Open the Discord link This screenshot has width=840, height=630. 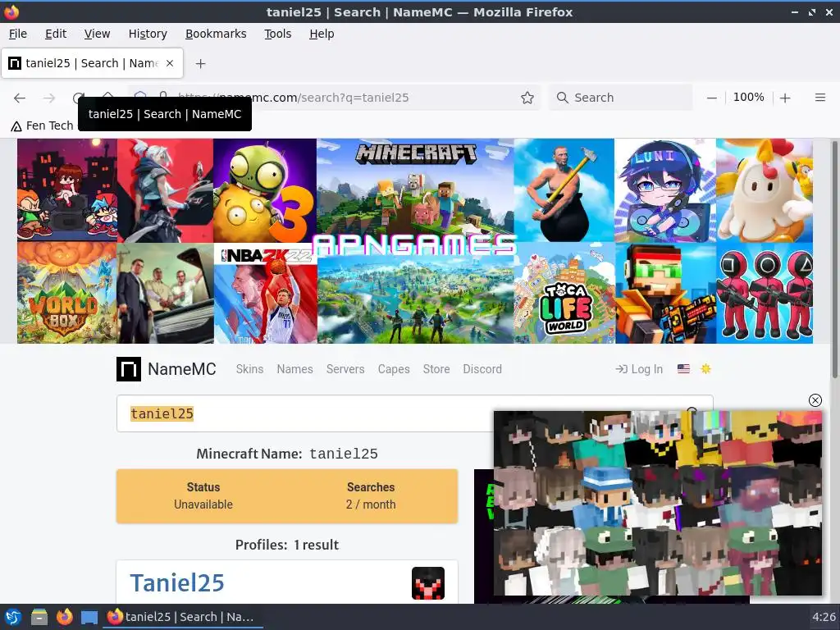(482, 369)
